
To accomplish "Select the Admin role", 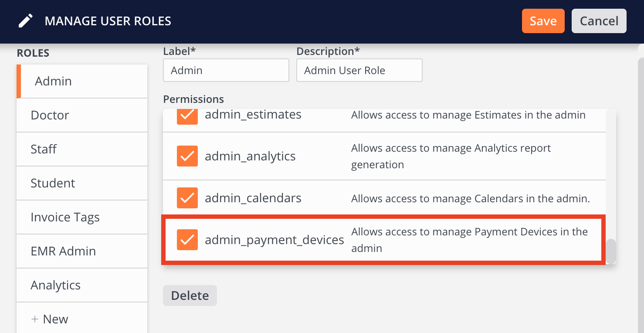I will click(x=82, y=81).
